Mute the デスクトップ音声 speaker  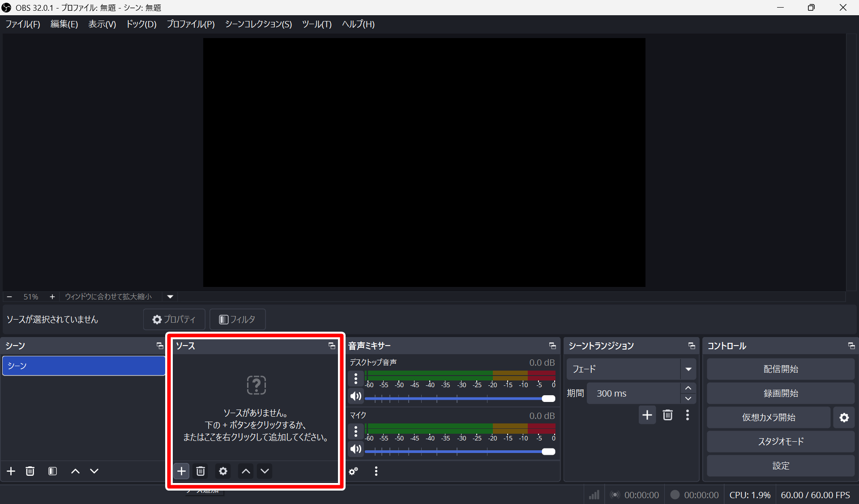point(356,396)
